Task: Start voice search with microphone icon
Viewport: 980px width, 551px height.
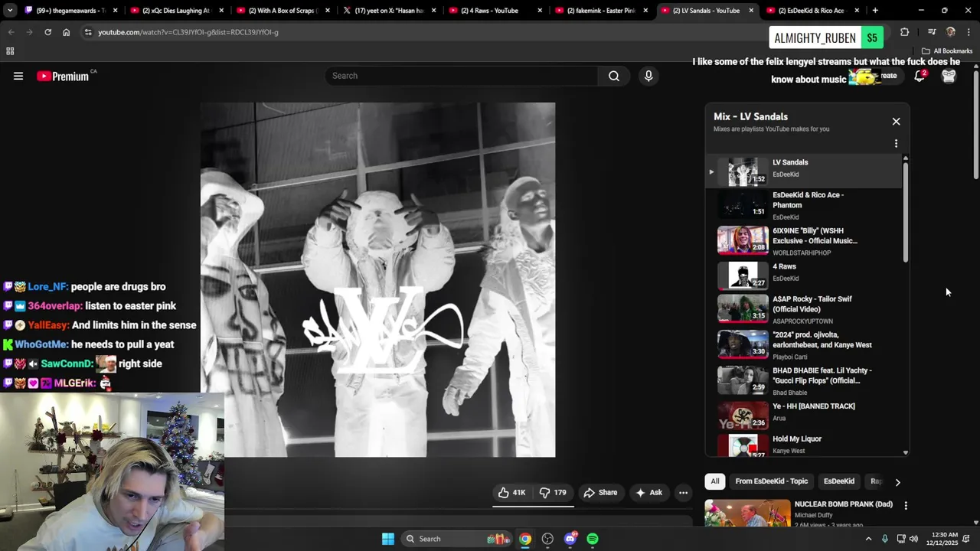Action: (648, 76)
